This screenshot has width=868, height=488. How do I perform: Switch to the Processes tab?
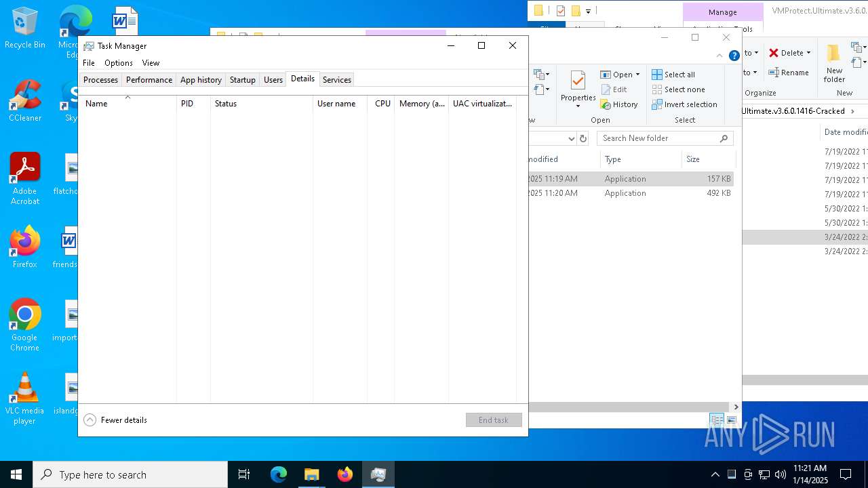point(100,80)
